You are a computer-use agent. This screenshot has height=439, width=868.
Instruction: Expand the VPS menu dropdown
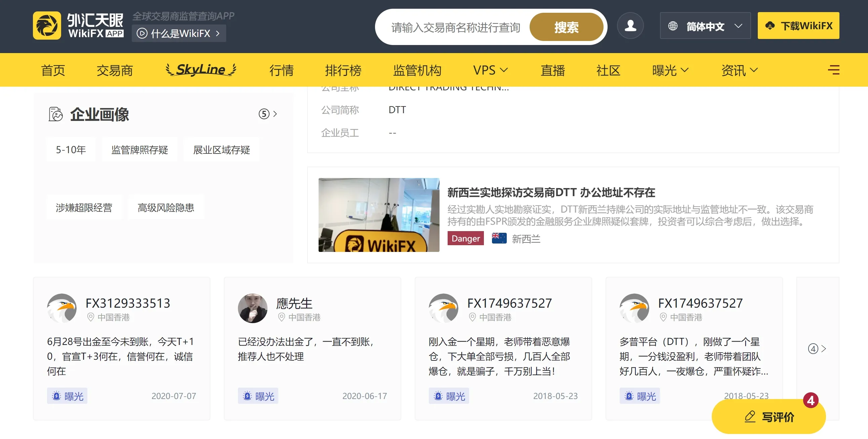point(490,70)
